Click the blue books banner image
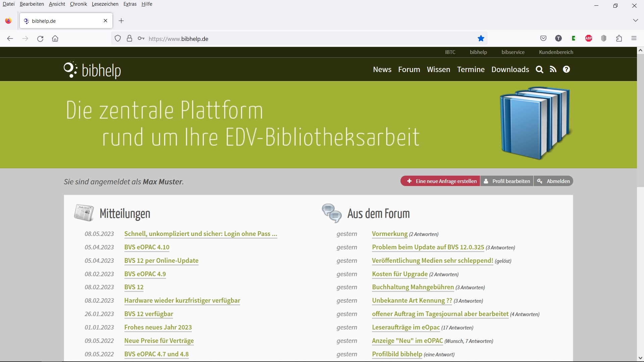Screen dimensions: 644x362 (x=535, y=123)
